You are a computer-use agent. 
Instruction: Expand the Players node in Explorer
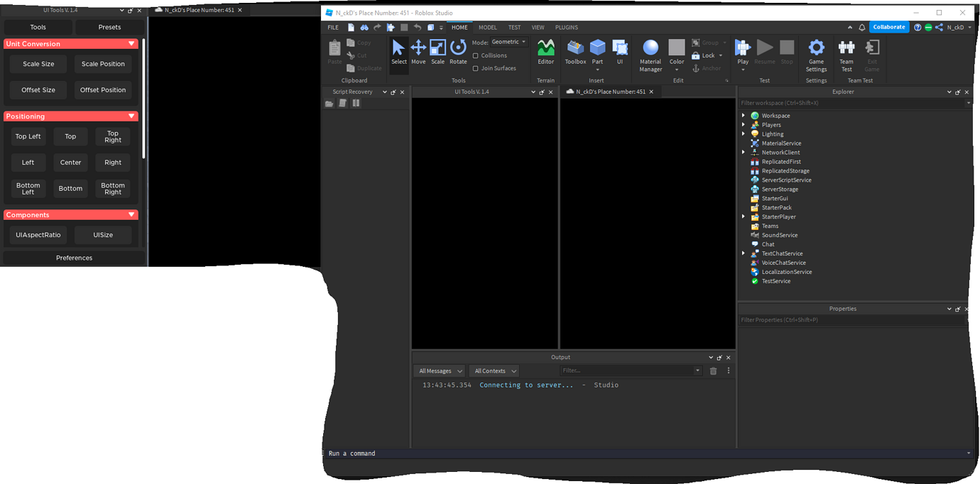[744, 125]
